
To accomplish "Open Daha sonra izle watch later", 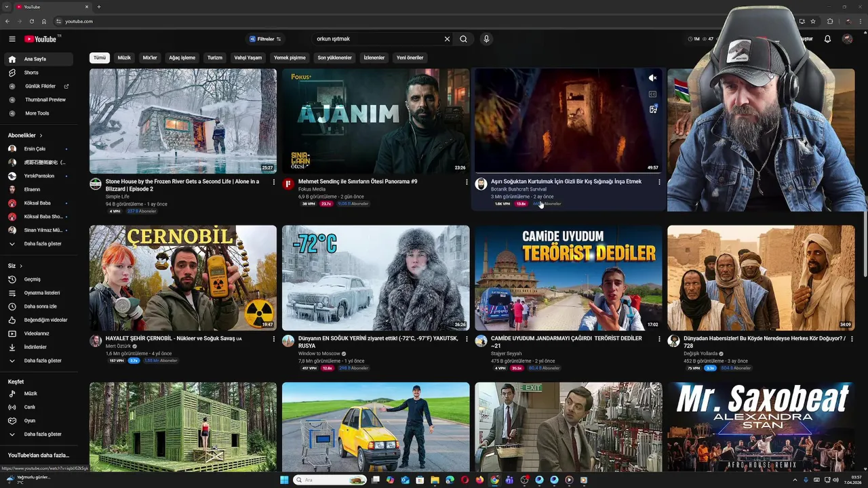I will tap(37, 306).
